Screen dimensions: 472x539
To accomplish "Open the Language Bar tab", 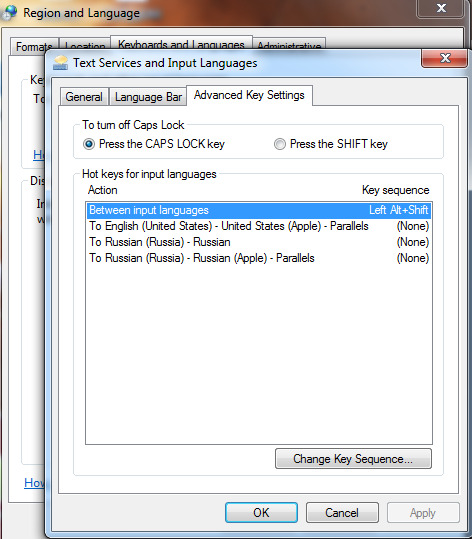I will click(x=148, y=97).
